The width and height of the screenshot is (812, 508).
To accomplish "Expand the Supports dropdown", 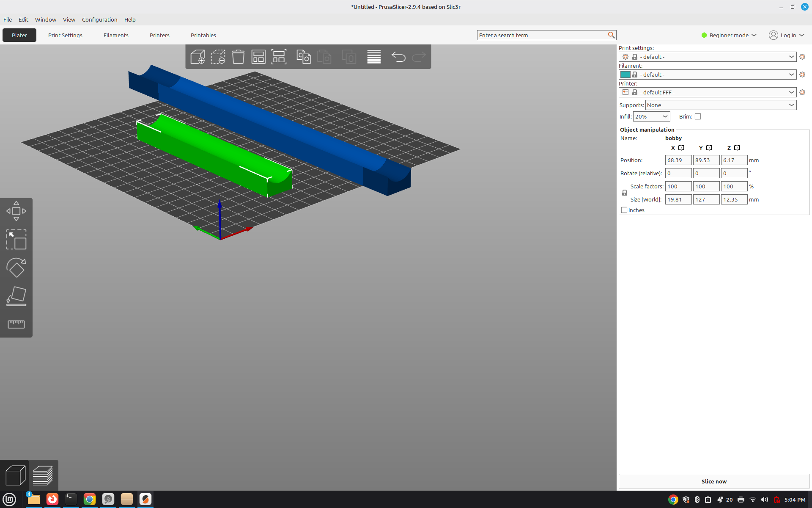I will click(721, 105).
